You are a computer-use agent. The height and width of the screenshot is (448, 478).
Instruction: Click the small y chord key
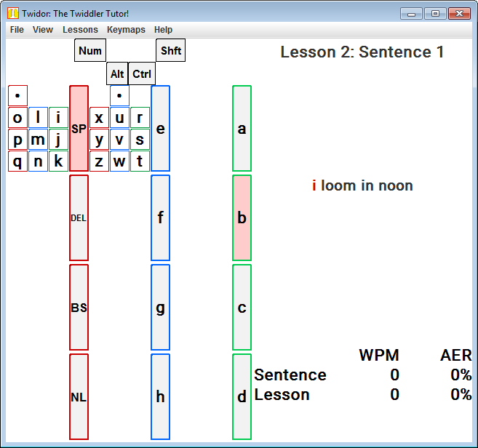(x=99, y=140)
